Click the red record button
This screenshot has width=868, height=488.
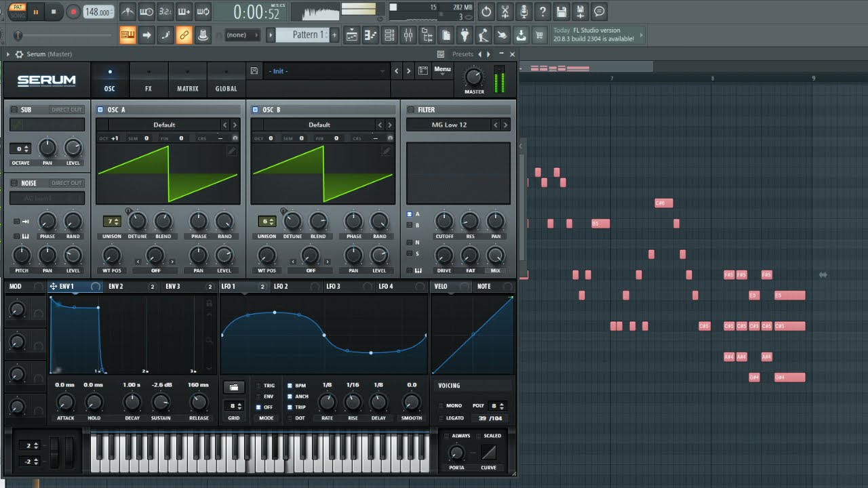pyautogui.click(x=73, y=12)
